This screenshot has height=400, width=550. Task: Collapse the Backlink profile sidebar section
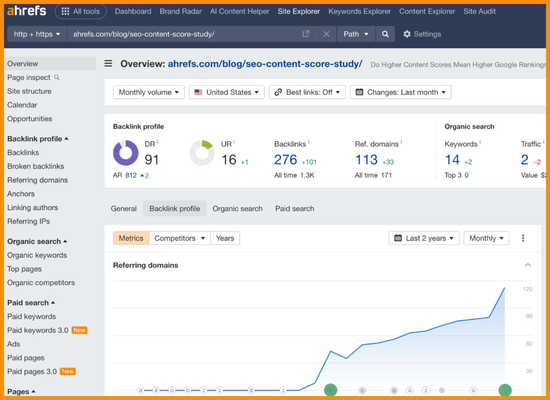(x=38, y=139)
